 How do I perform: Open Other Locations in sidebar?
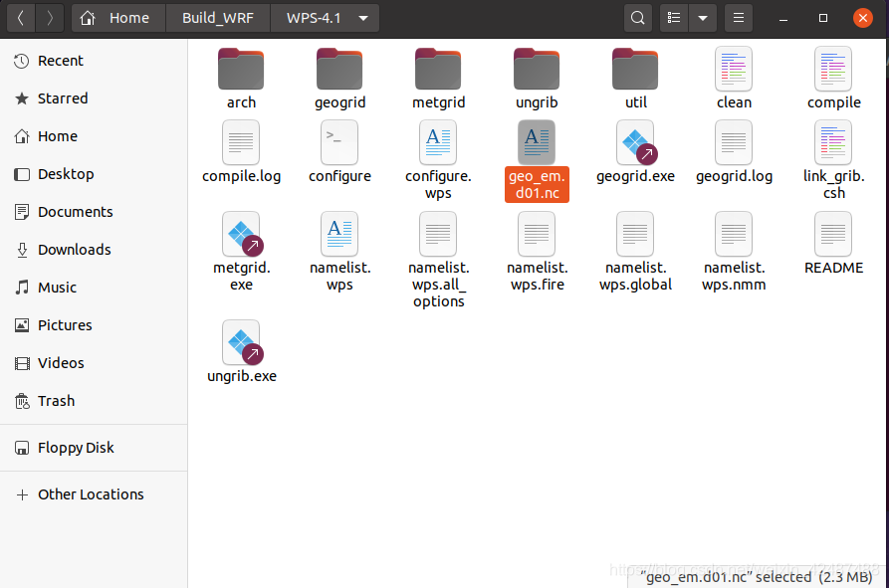94,494
